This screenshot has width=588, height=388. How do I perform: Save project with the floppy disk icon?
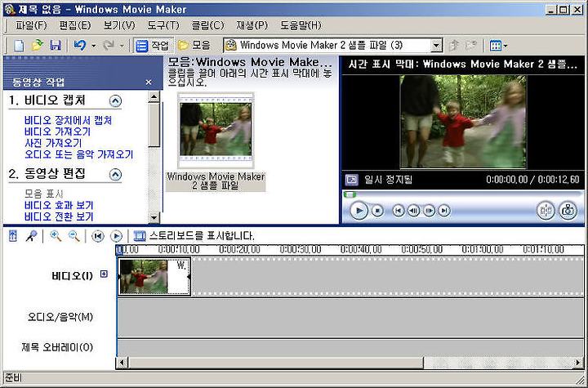(56, 46)
